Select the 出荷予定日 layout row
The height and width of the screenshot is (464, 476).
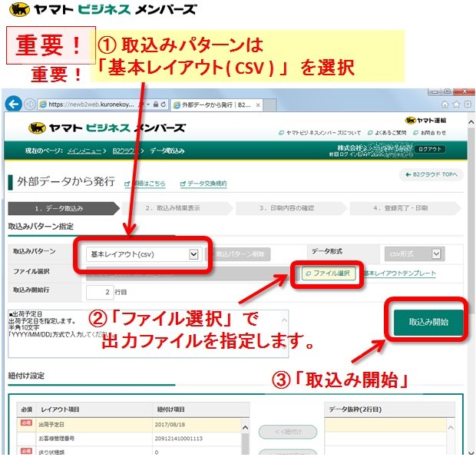click(x=131, y=425)
